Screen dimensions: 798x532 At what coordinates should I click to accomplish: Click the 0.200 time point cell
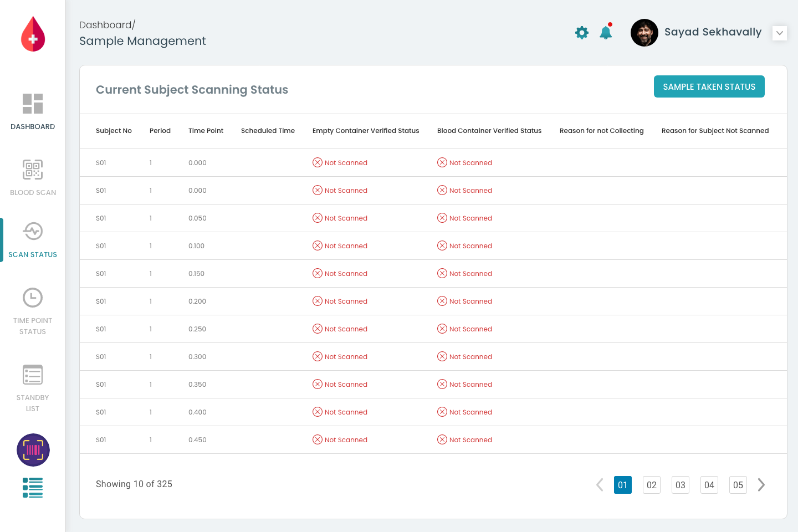click(x=197, y=301)
